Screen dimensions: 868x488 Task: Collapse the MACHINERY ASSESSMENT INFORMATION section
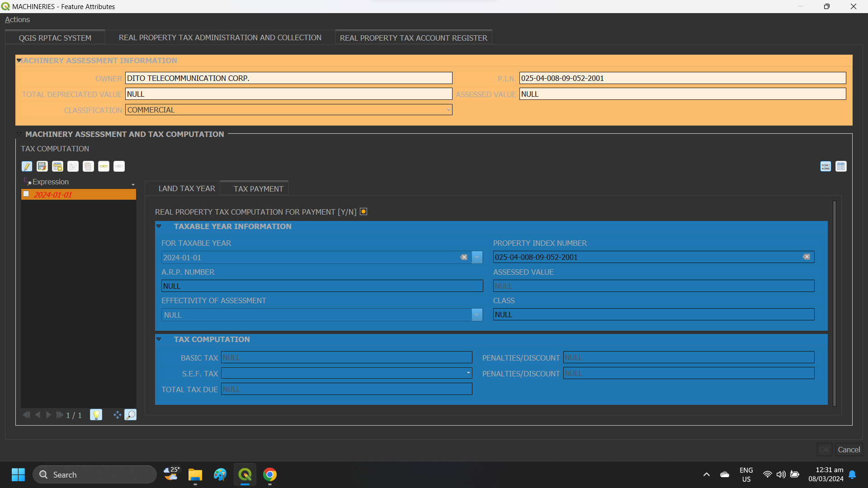[19, 60]
